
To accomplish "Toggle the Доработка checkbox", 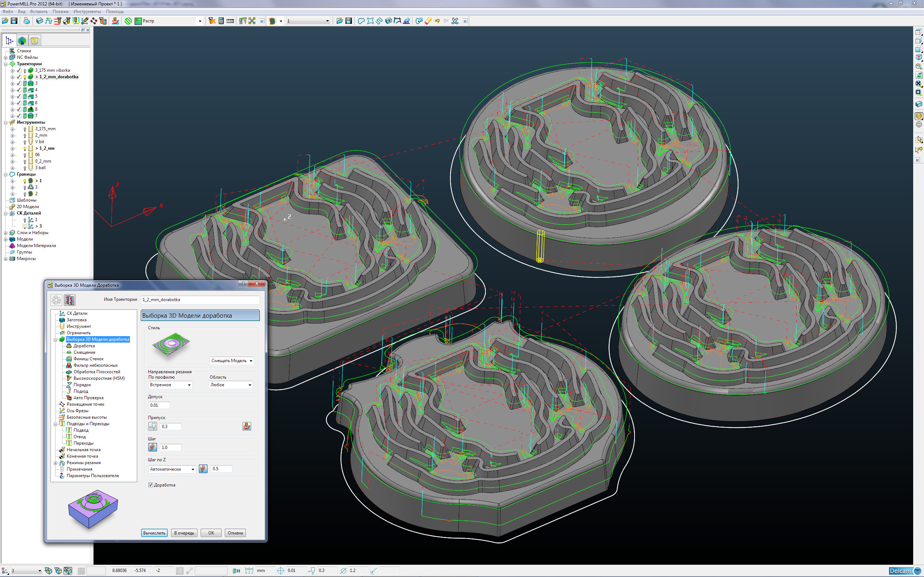I will 151,485.
